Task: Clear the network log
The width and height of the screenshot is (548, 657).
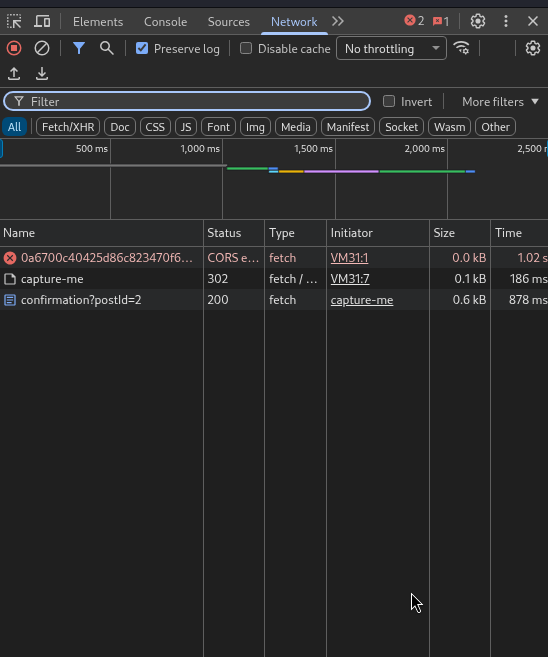Action: coord(41,48)
